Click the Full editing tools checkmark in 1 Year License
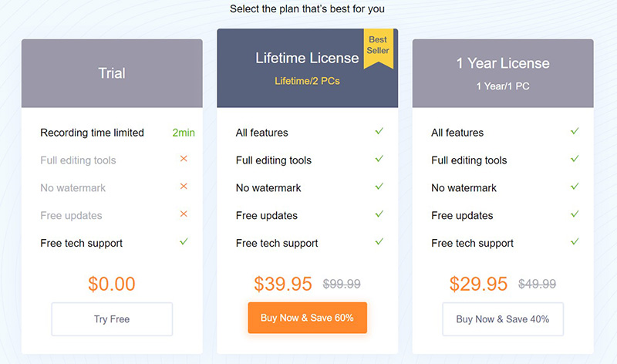This screenshot has height=364, width=617. tap(575, 159)
